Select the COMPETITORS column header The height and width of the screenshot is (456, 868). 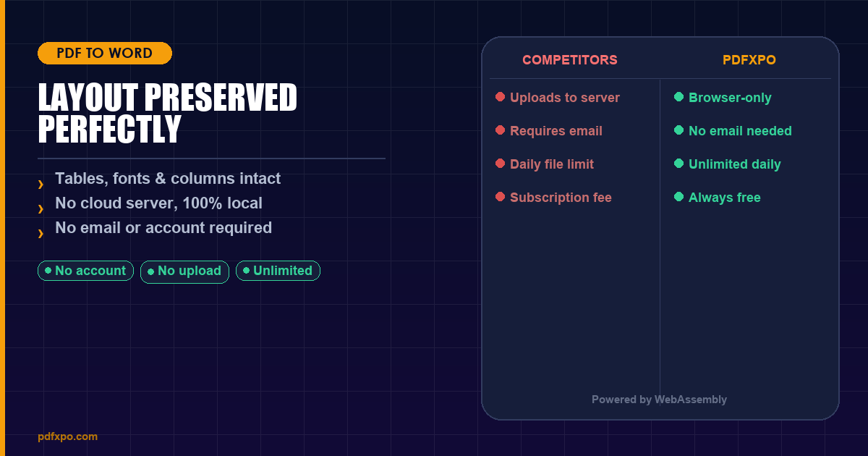pyautogui.click(x=570, y=60)
